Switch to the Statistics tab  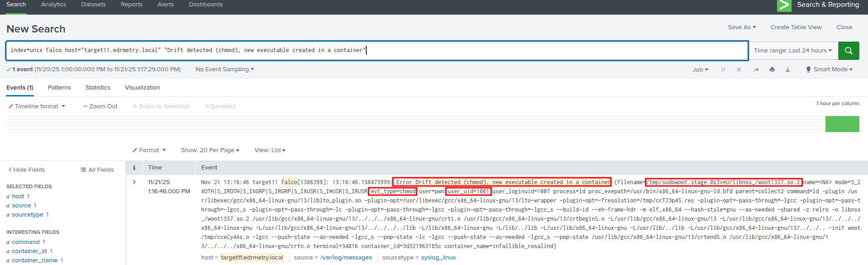tap(97, 88)
